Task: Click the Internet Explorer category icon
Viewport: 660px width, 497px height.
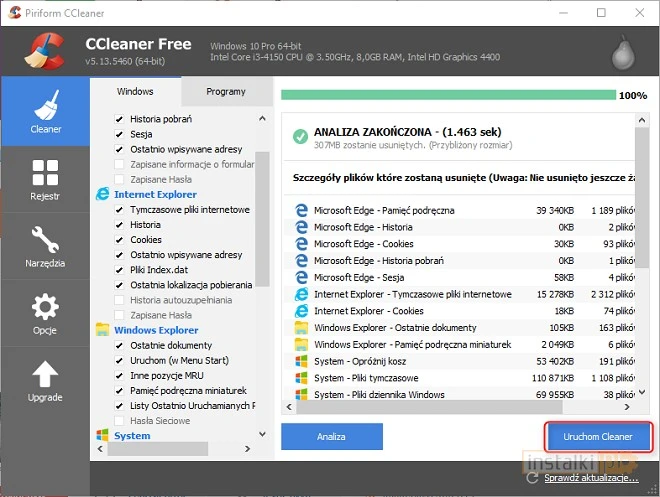Action: pyautogui.click(x=102, y=194)
